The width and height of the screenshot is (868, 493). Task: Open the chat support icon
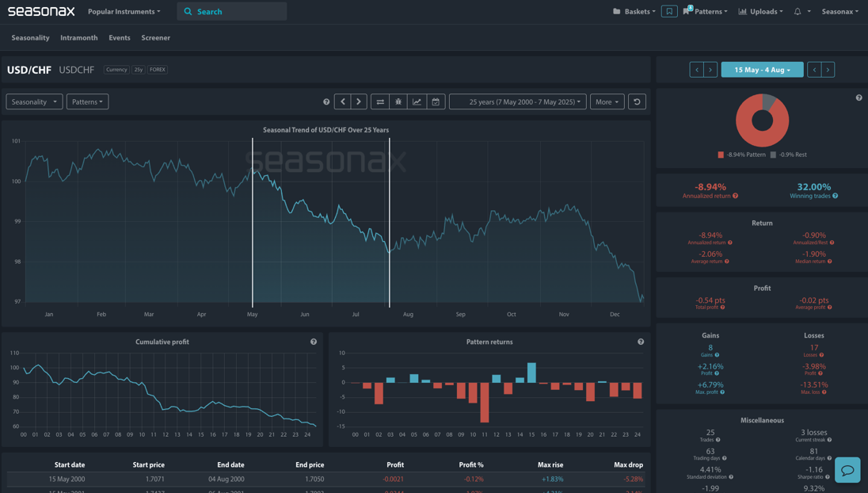(847, 470)
